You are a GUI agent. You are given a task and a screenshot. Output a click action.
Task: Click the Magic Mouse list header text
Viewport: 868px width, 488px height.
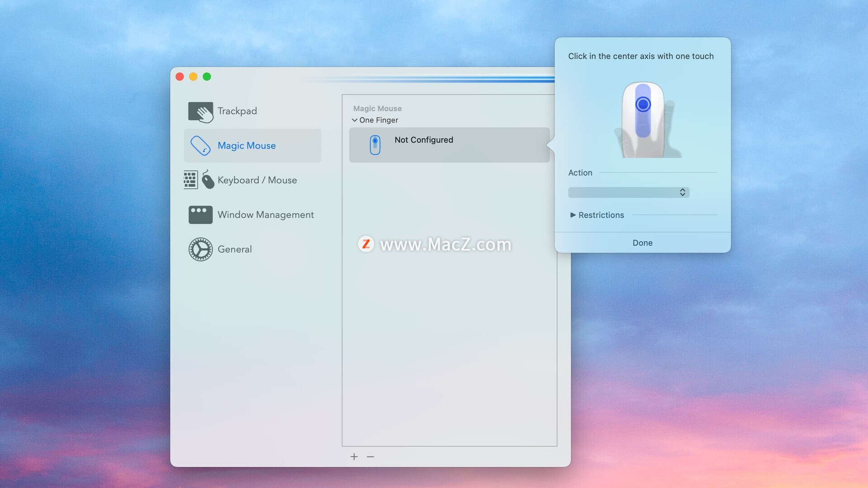(377, 108)
